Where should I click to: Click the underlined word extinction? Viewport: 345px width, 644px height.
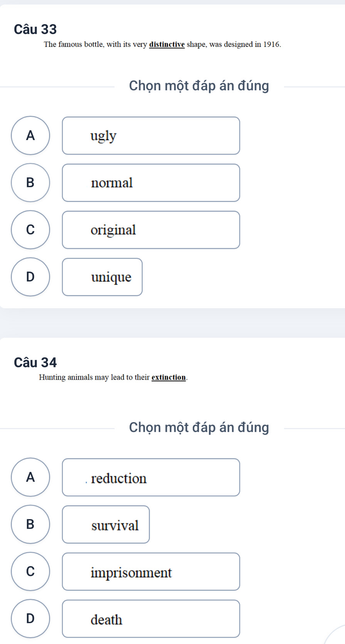(x=169, y=377)
